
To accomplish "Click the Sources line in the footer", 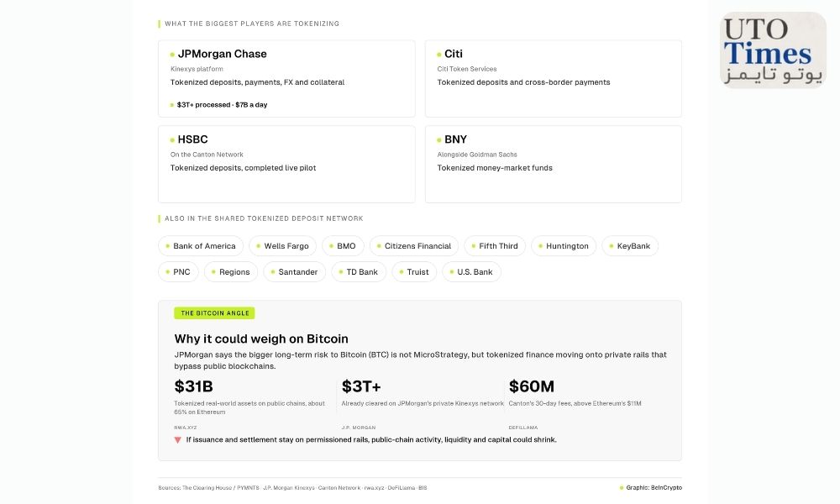I will [292, 488].
